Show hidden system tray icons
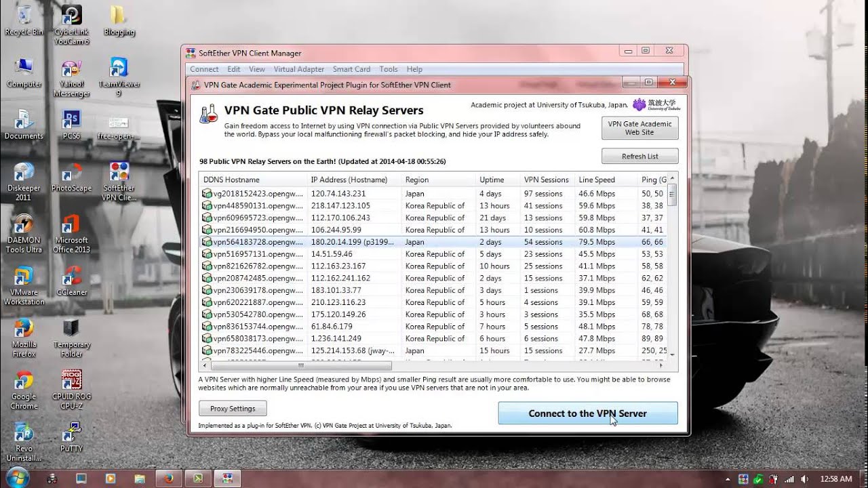Screen dimensions: 868x488 [x=728, y=479]
